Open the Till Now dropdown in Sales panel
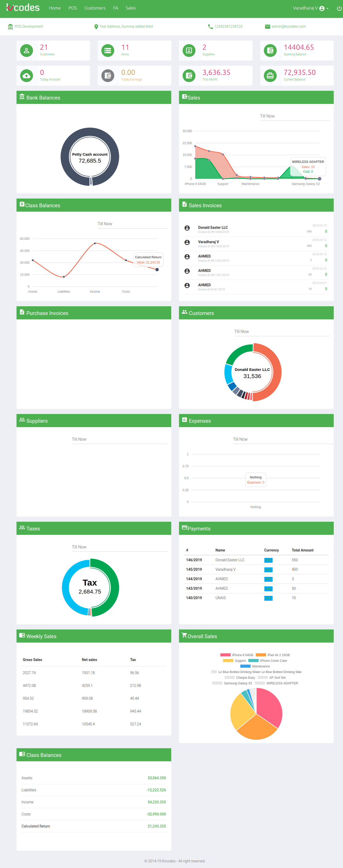 pyautogui.click(x=294, y=116)
